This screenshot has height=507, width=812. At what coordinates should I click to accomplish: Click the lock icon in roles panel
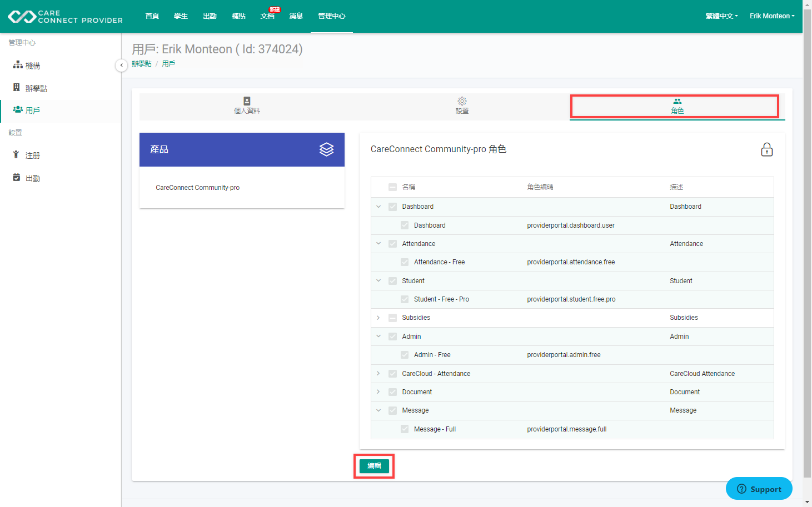point(766,149)
